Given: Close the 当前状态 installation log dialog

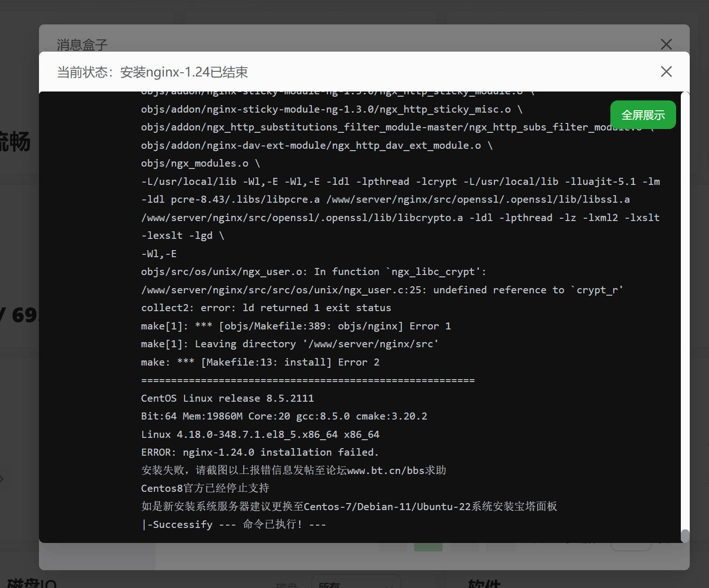Looking at the screenshot, I should click(x=666, y=72).
